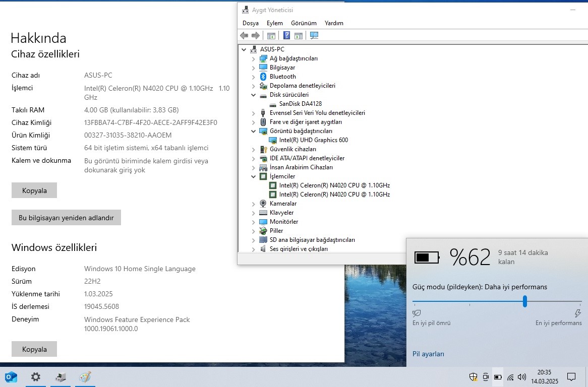Click the installed RAM value 4,00 GB

[x=131, y=110]
